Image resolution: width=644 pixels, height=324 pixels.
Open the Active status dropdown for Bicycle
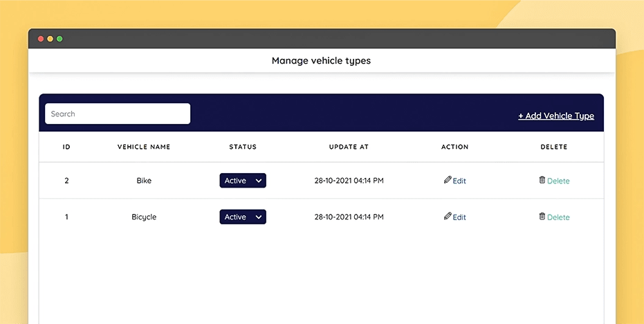(x=243, y=217)
